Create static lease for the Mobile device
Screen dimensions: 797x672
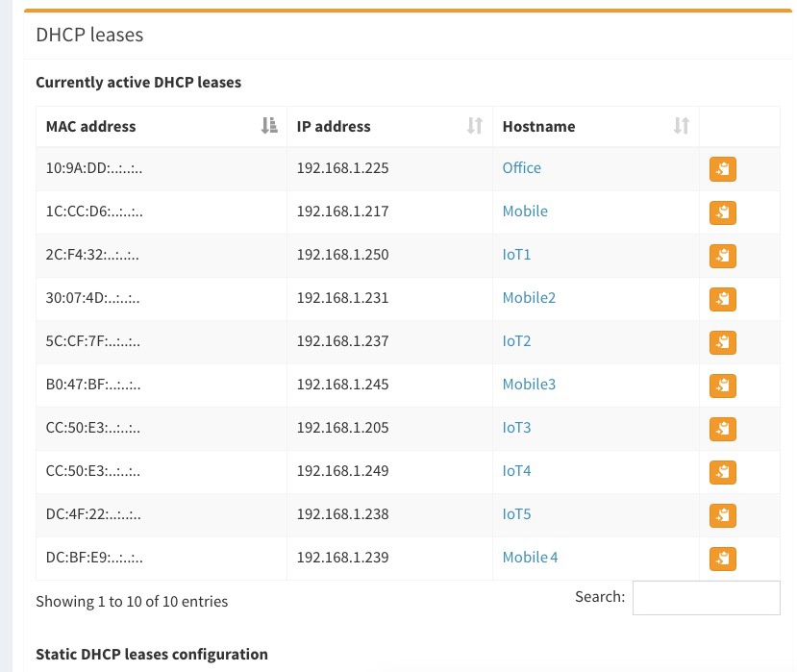point(722,212)
